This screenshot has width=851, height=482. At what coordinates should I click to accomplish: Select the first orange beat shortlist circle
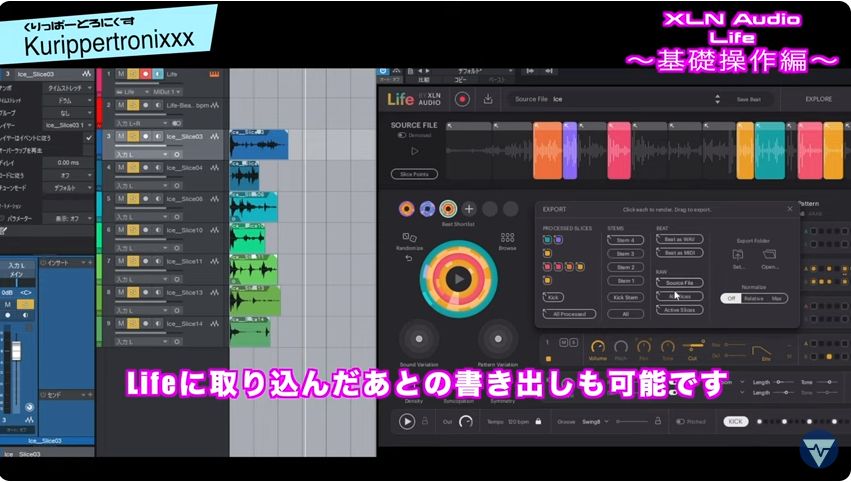coord(406,209)
